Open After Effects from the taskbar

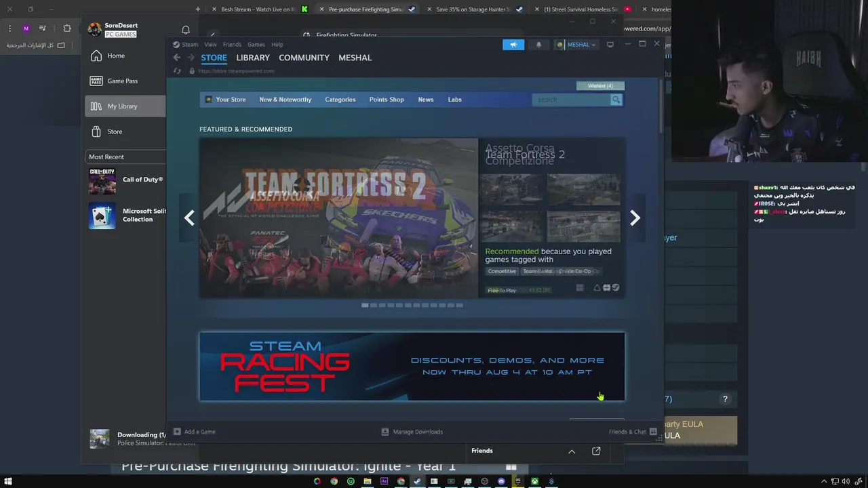[x=384, y=481]
